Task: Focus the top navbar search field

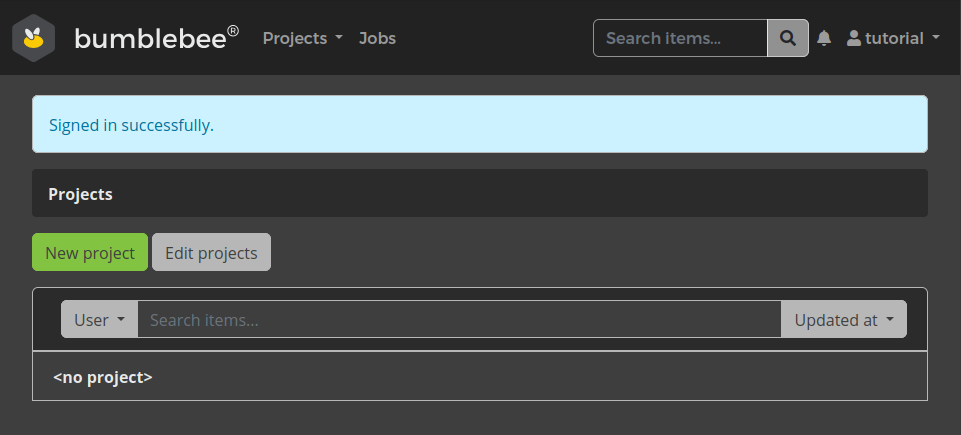Action: tap(680, 38)
